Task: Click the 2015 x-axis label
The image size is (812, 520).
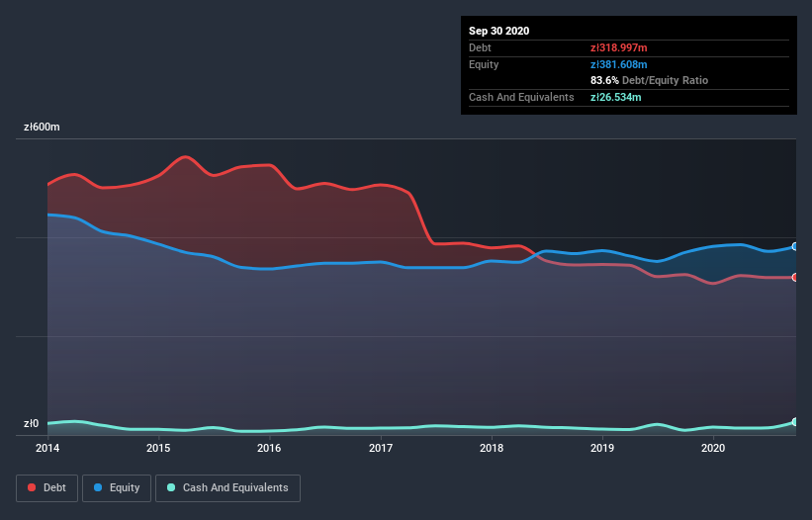Action: pyautogui.click(x=158, y=448)
